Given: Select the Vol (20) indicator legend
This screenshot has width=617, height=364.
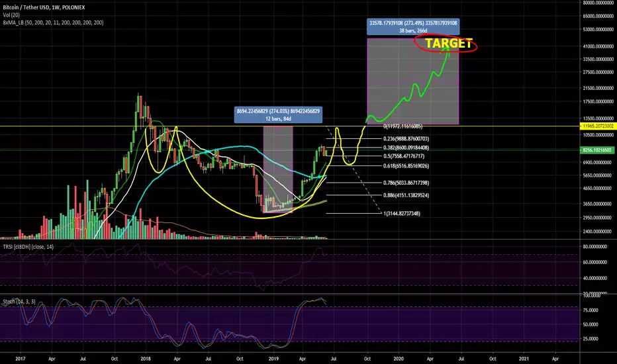Looking at the screenshot, I should [11, 15].
